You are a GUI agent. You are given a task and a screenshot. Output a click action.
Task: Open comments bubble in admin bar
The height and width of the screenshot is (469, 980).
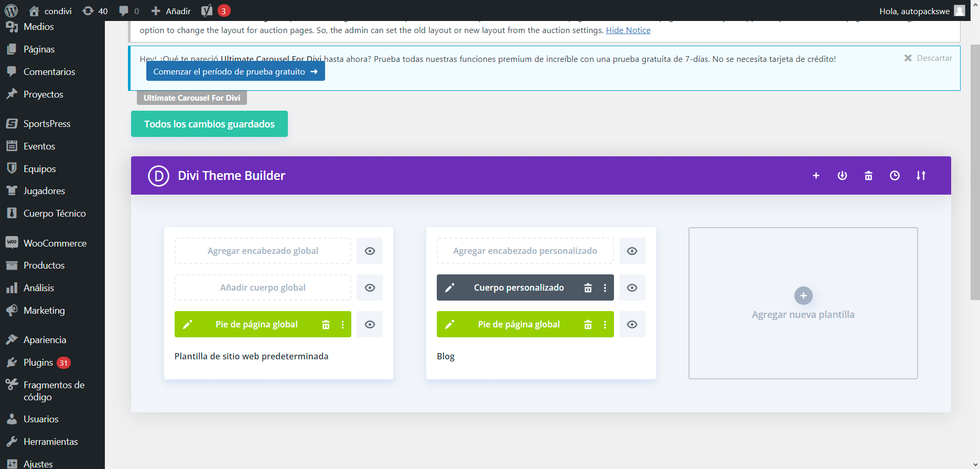point(129,10)
